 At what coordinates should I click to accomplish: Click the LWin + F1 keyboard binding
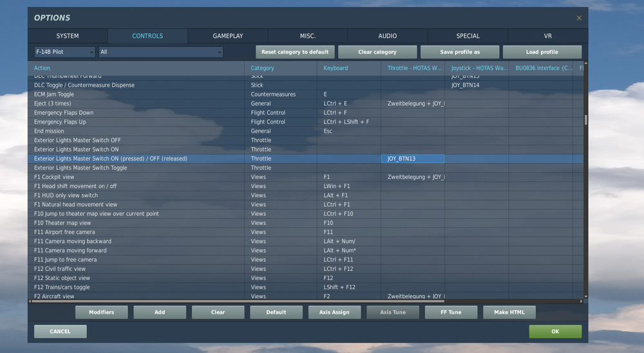(x=349, y=186)
